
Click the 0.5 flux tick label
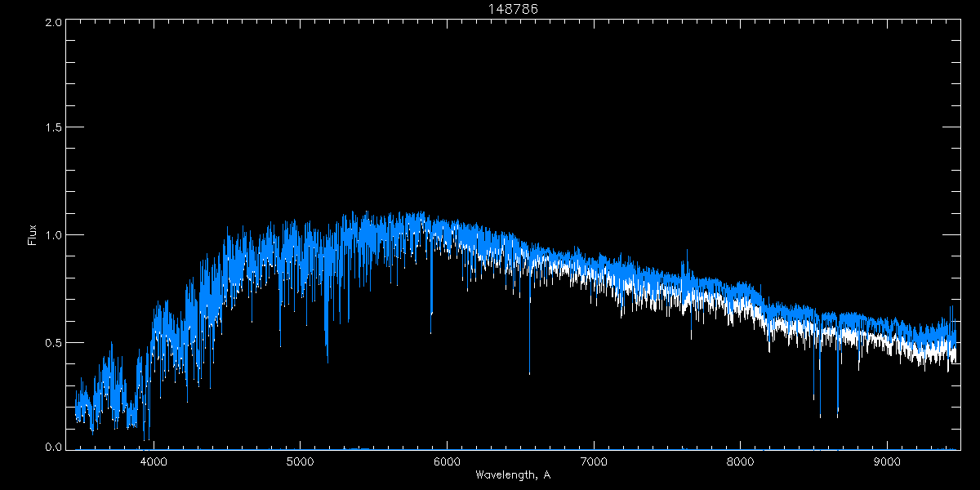tap(54, 342)
